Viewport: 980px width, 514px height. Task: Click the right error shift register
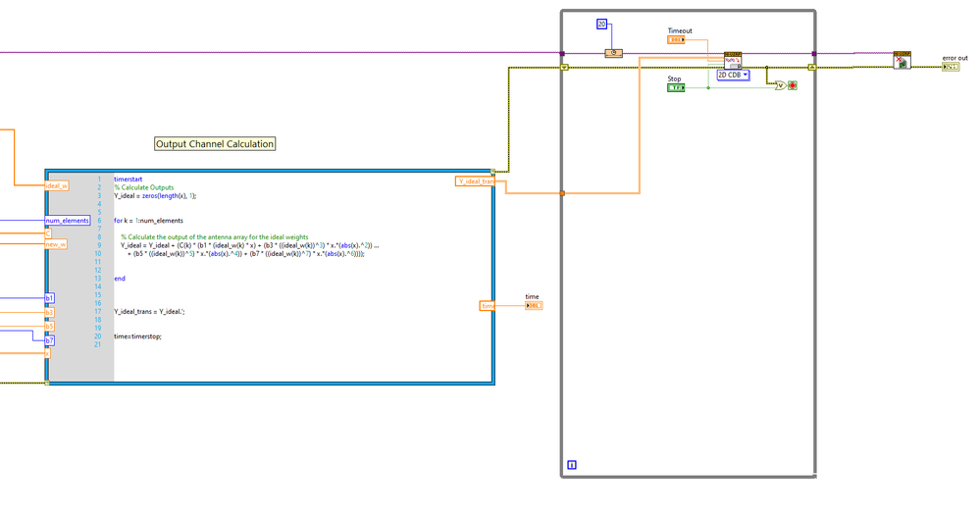click(812, 67)
